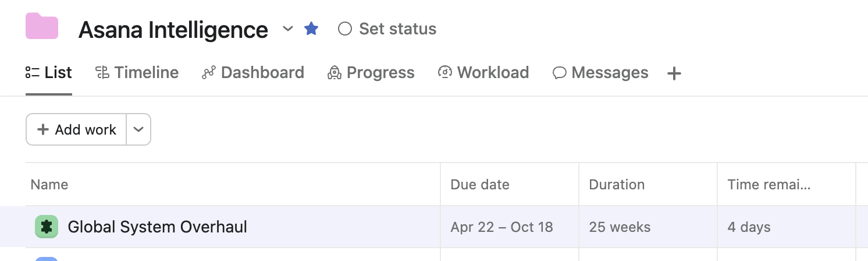868x261 pixels.
Task: Open the Global System Overhaul project
Action: [158, 227]
